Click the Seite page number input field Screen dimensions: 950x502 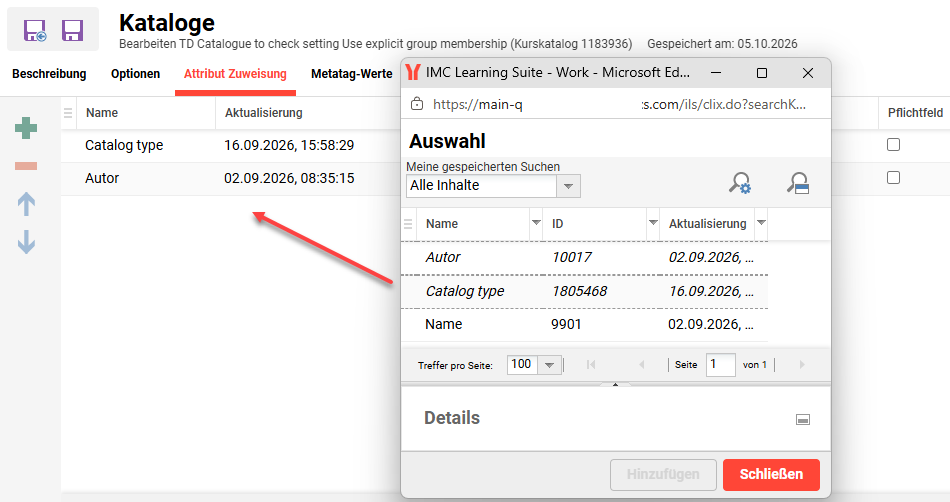click(720, 365)
